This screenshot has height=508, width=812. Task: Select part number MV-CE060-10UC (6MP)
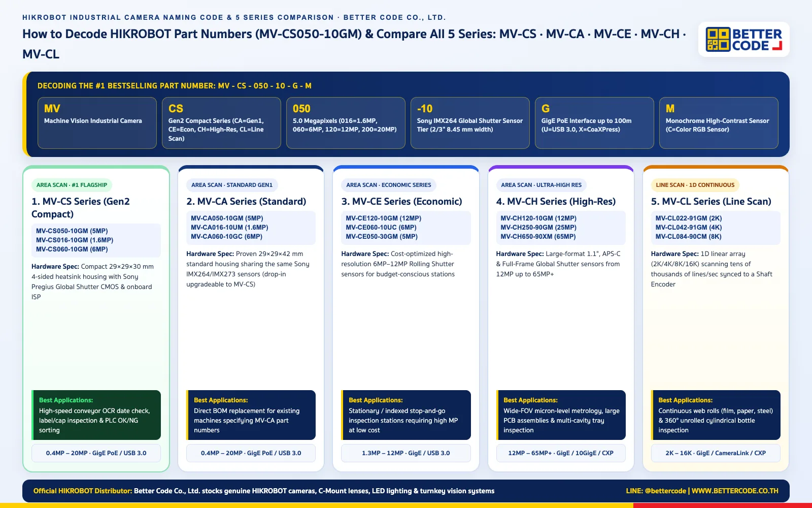[x=381, y=227]
